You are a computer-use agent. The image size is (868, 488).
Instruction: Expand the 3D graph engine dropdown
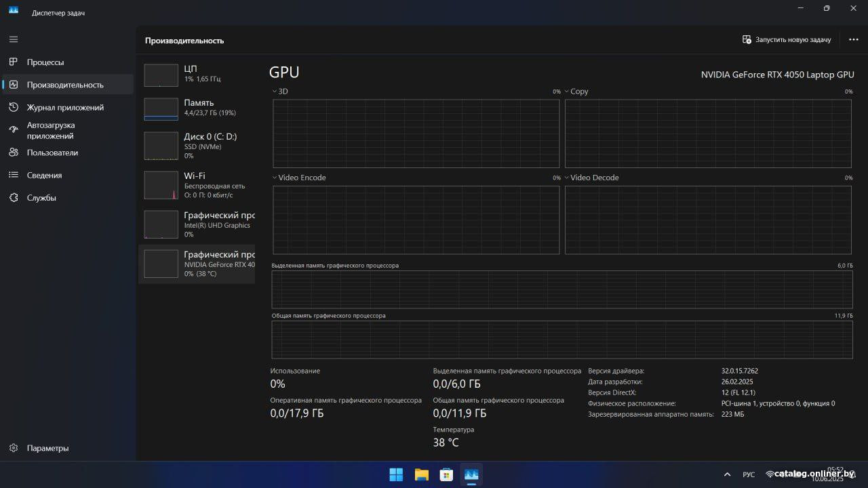[x=275, y=91]
